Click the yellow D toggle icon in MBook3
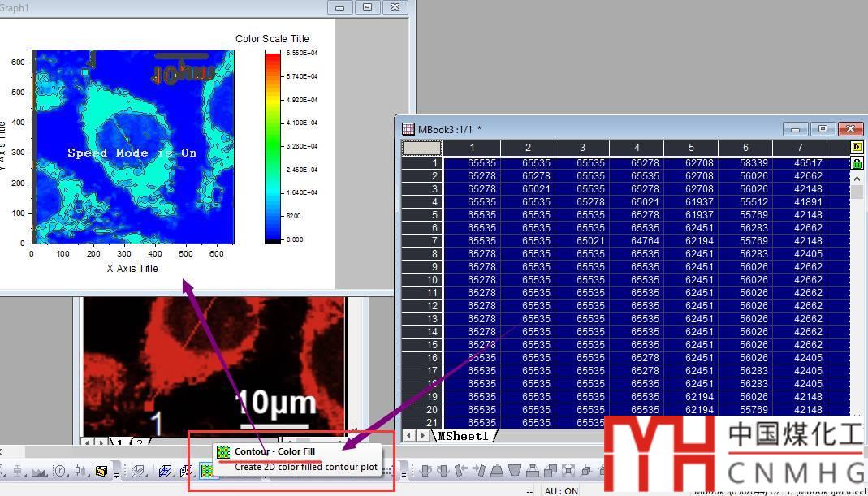Screen dimensions: 868x496 [857, 148]
